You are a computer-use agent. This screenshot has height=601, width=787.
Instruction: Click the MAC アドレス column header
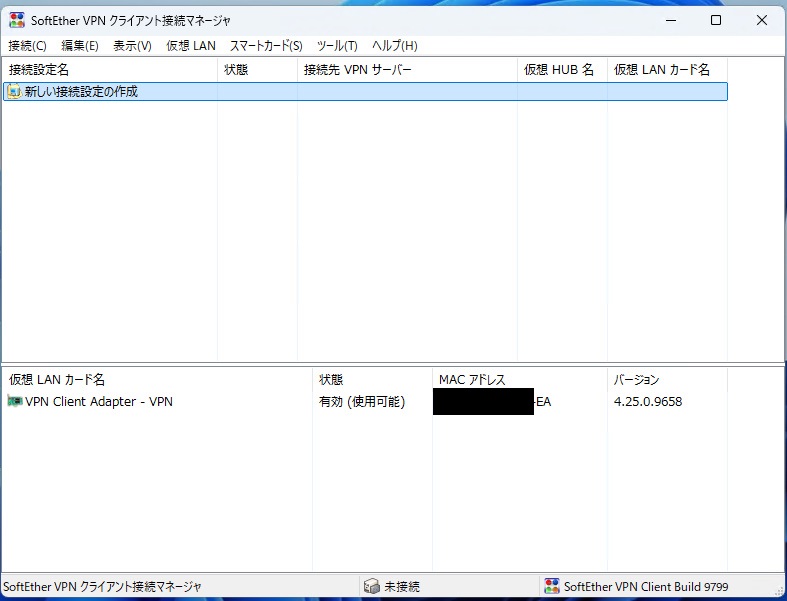click(472, 380)
